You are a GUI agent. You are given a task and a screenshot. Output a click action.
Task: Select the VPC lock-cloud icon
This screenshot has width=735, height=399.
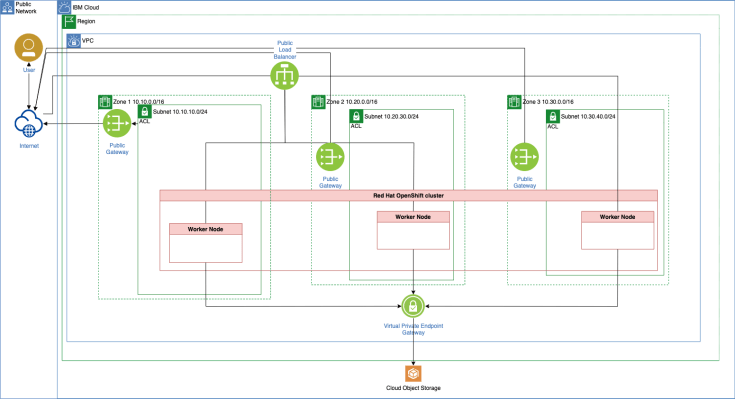(x=74, y=41)
